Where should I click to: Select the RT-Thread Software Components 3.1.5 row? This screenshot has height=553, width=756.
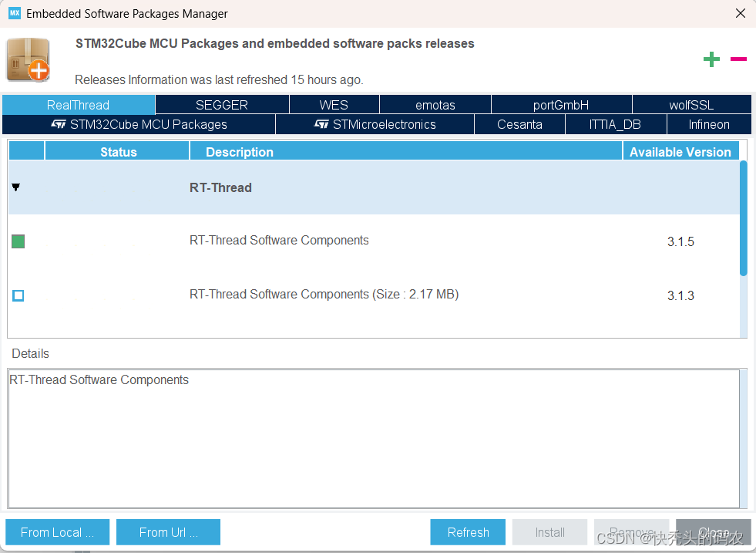tap(374, 241)
